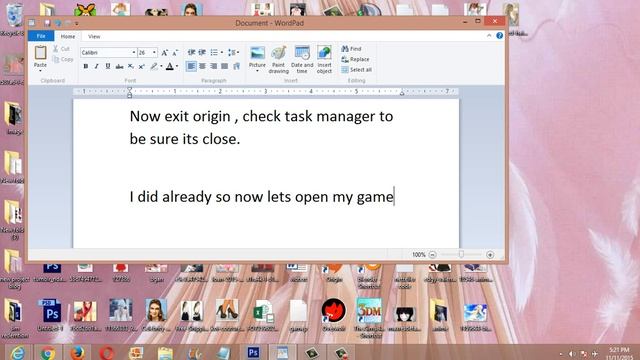Open Internet Explorer from the taskbar
Screen dimensions: 640x360
point(18,353)
